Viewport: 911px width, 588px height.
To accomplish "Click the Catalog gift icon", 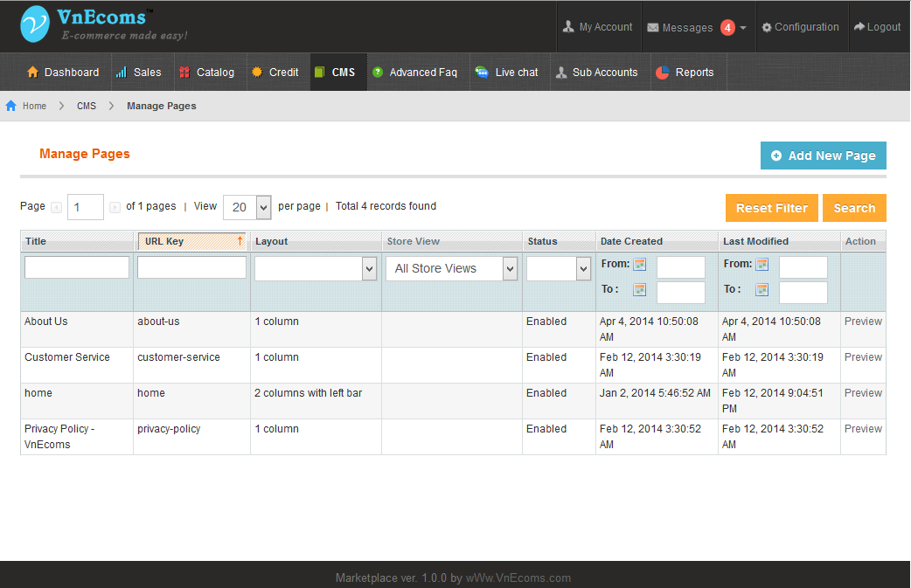I will coord(184,72).
